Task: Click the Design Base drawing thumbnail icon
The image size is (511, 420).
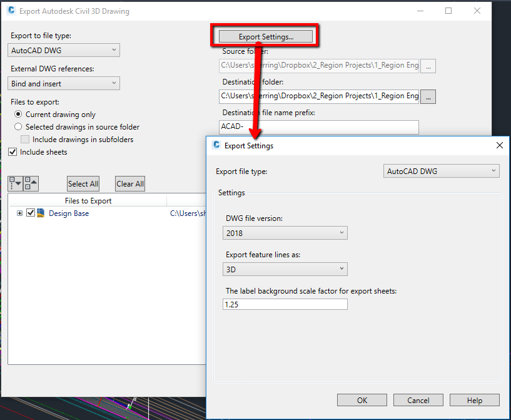Action: [x=40, y=213]
